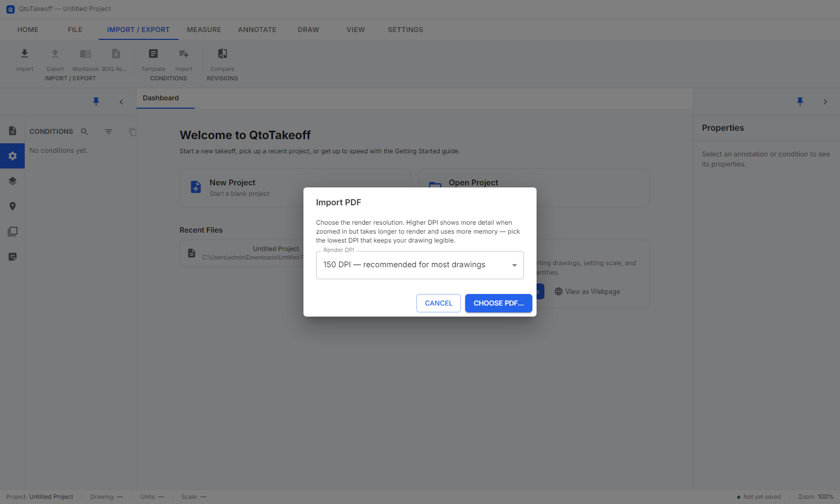Collapse the Properties panel chevron
Viewport: 840px width, 504px height.
point(825,102)
